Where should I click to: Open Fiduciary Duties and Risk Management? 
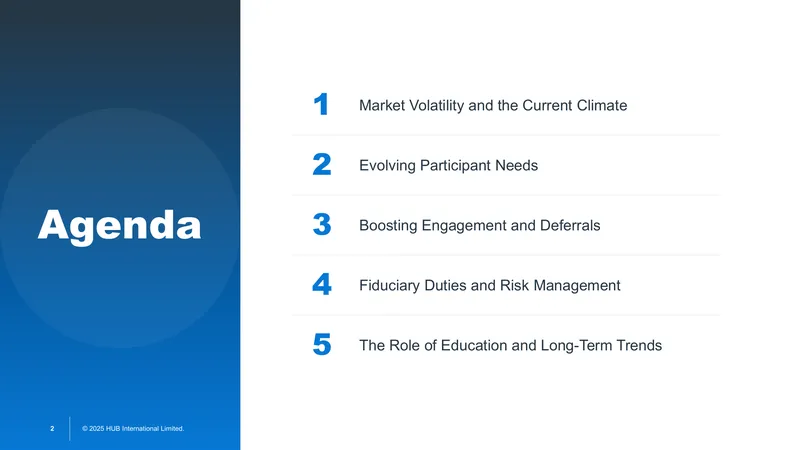coord(490,285)
